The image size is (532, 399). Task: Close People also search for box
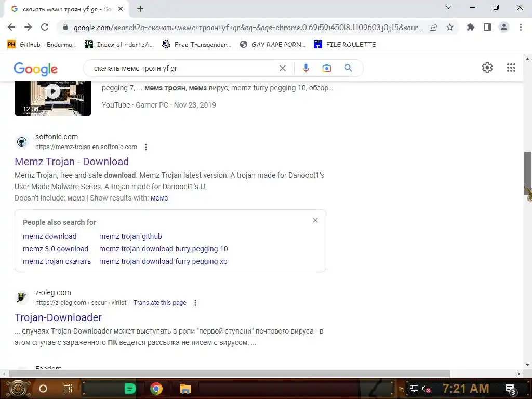pos(315,220)
